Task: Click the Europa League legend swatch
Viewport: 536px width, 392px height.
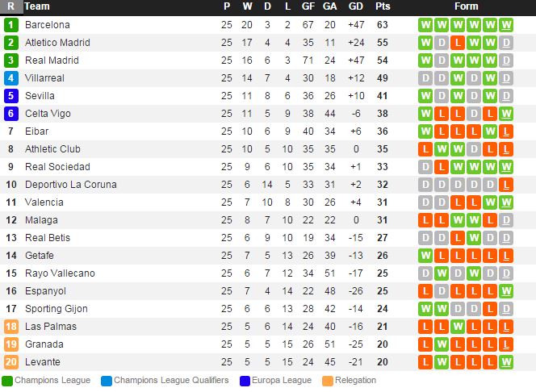Action: pos(245,381)
